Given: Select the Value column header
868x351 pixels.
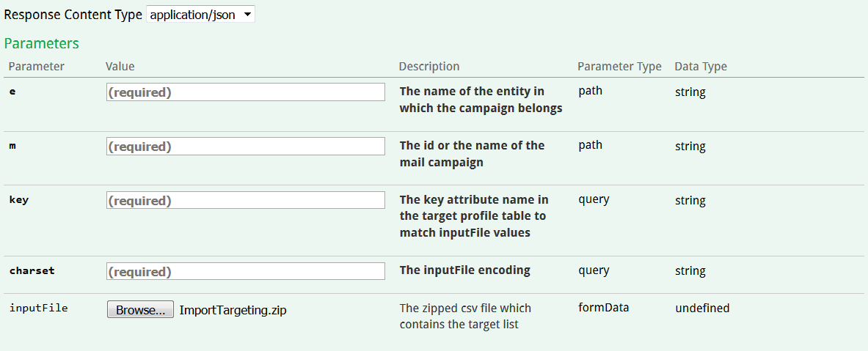Looking at the screenshot, I should 120,67.
